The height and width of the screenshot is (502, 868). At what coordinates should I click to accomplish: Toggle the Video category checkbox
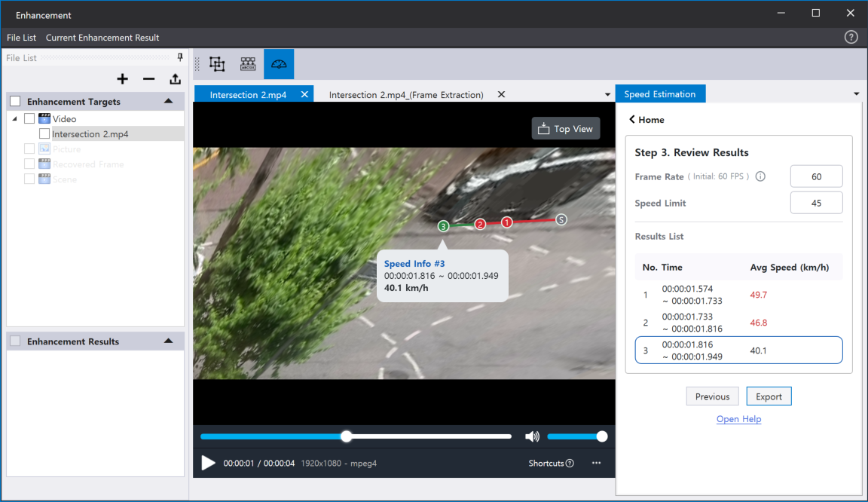tap(29, 119)
